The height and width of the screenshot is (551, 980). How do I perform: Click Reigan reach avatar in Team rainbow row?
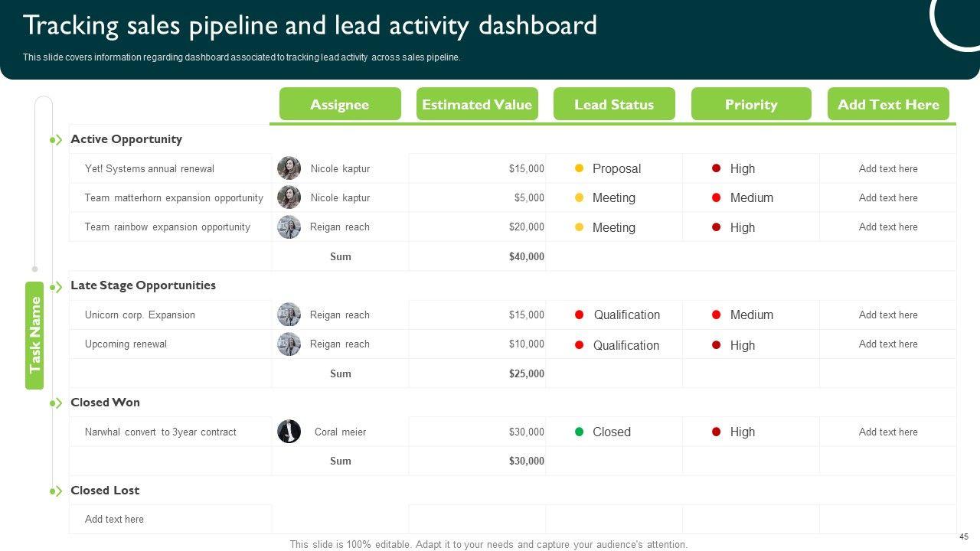coord(289,227)
